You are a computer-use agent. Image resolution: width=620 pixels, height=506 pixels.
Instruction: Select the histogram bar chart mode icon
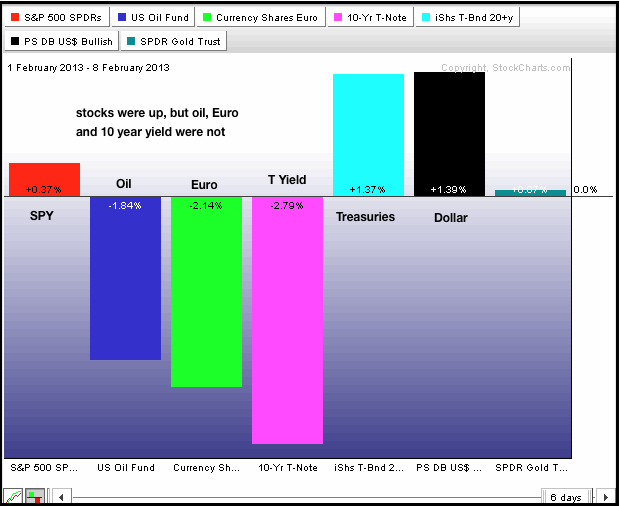(35, 497)
